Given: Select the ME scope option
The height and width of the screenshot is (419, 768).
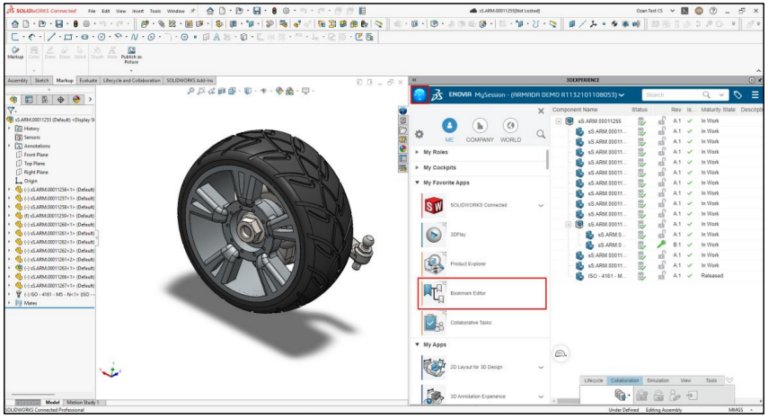Looking at the screenshot, I should pyautogui.click(x=449, y=127).
